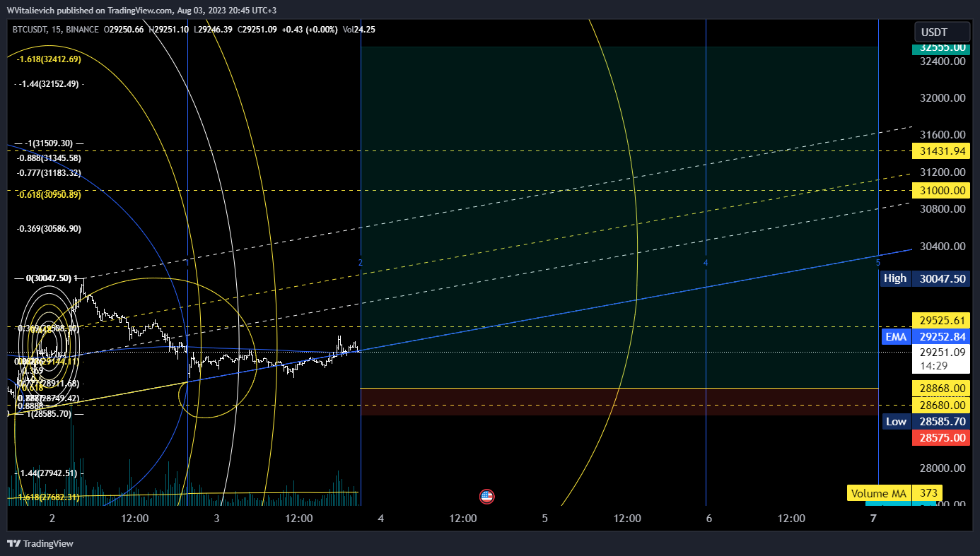Click the 12:00 label between dates 6 and 7

[791, 518]
